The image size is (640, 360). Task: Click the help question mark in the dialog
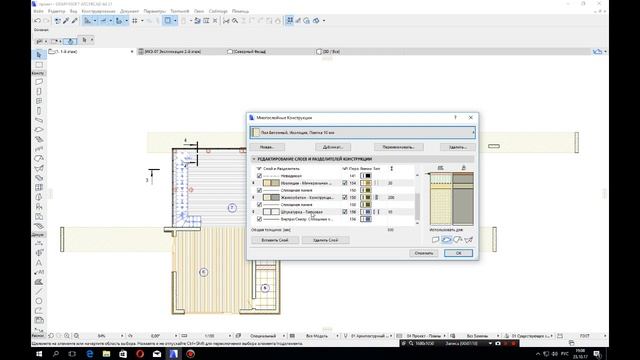pyautogui.click(x=456, y=118)
